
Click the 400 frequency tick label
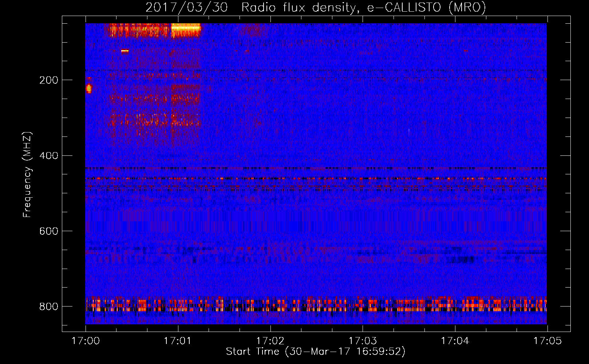[48, 156]
